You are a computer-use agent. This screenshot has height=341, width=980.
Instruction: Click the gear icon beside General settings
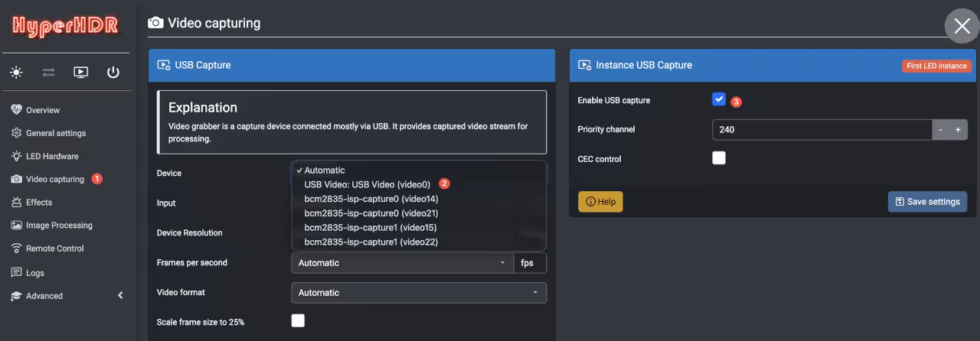click(17, 133)
